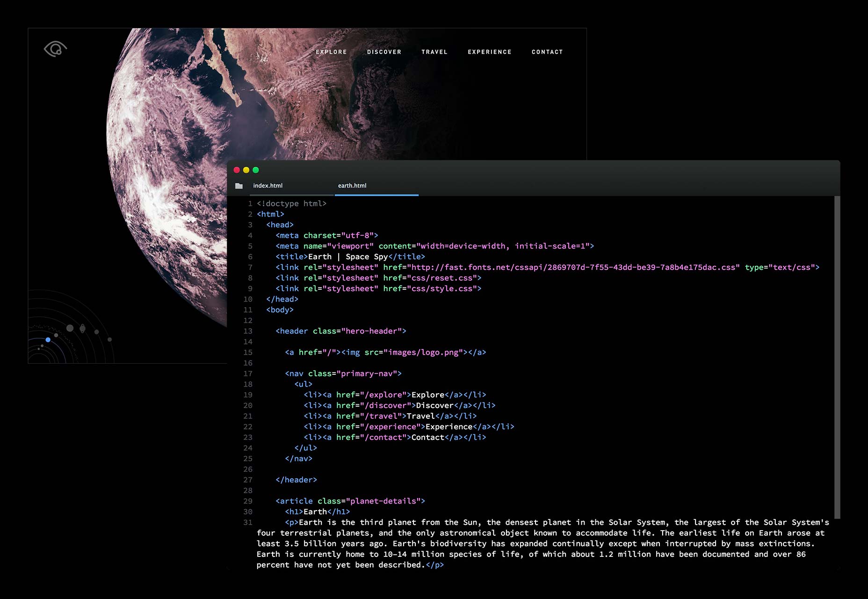Click the "images/logo.png" src value
The width and height of the screenshot is (868, 599).
(423, 352)
